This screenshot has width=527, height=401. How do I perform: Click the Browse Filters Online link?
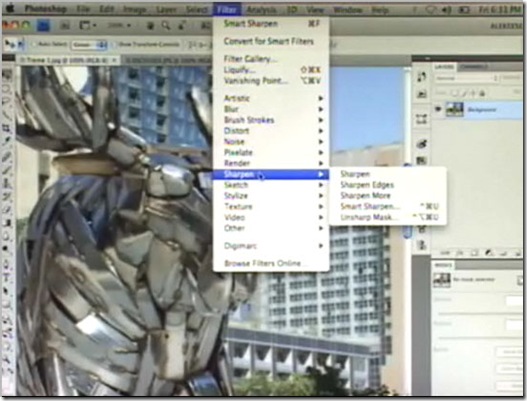click(x=263, y=263)
